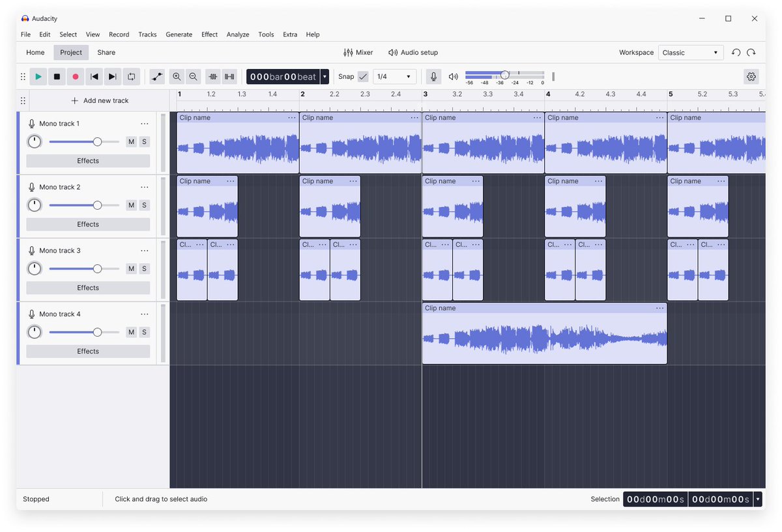Open Mono track 1 options menu
This screenshot has height=532, width=782.
point(145,124)
